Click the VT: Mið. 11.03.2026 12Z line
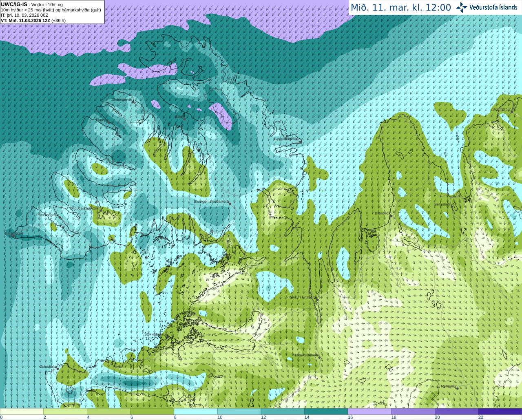 [33, 20]
